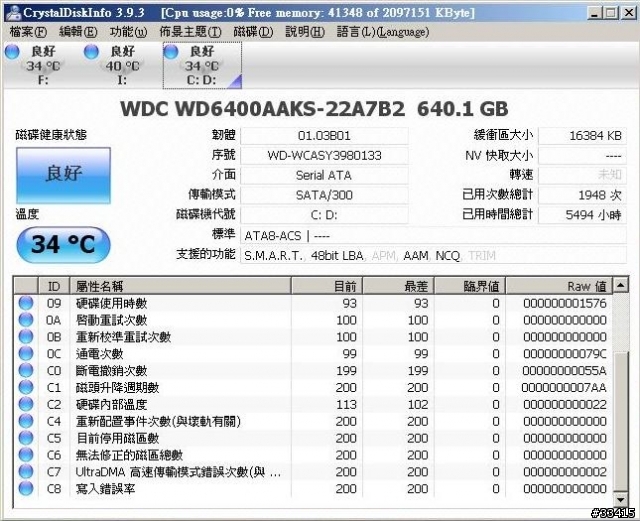Click raw value 000000001576
This screenshot has height=521, width=640.
click(x=565, y=303)
